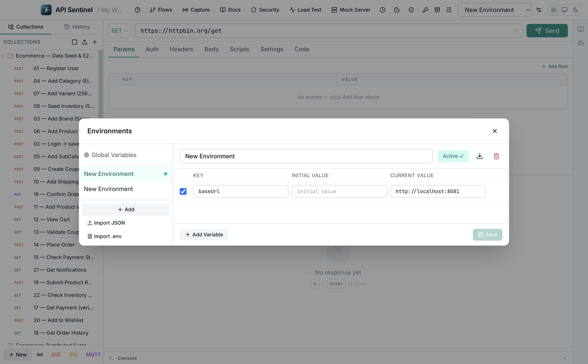Click the select collections square icon

[x=74, y=42]
